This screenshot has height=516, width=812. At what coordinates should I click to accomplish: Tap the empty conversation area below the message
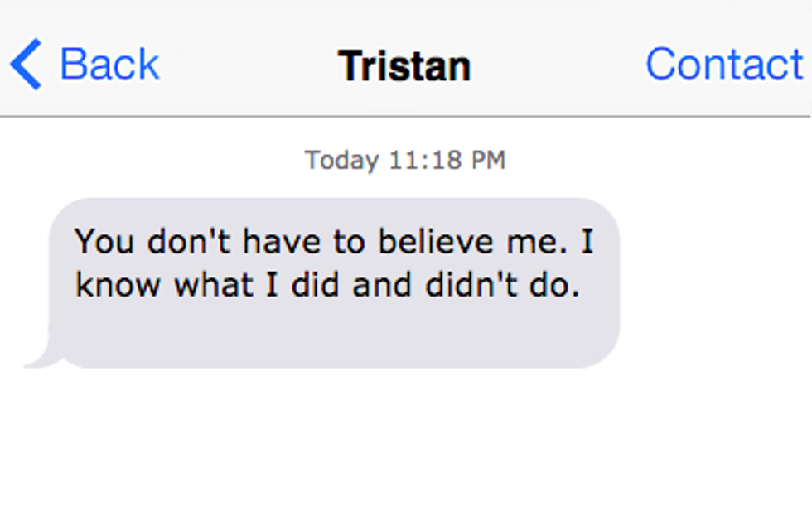click(x=406, y=447)
